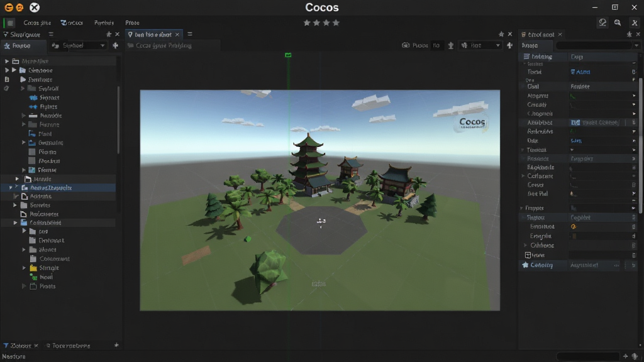Select the inspector tab in the right panel
The height and width of the screenshot is (362, 644).
542,35
